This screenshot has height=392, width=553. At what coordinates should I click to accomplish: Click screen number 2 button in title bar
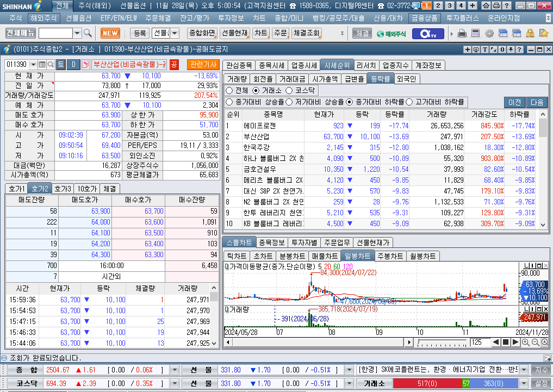438,5
